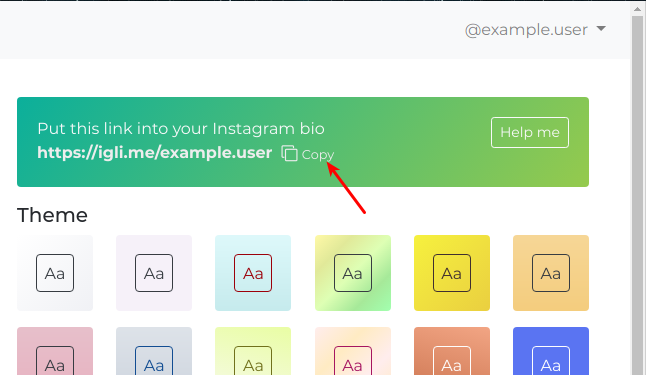646x375 pixels.
Task: Click the Copy icon beside the link
Action: pos(289,153)
